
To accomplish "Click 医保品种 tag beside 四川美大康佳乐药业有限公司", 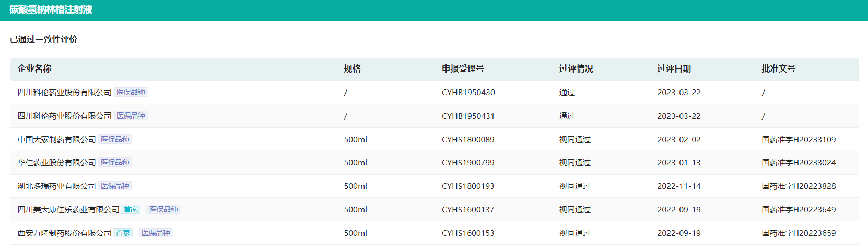I will coord(163,209).
